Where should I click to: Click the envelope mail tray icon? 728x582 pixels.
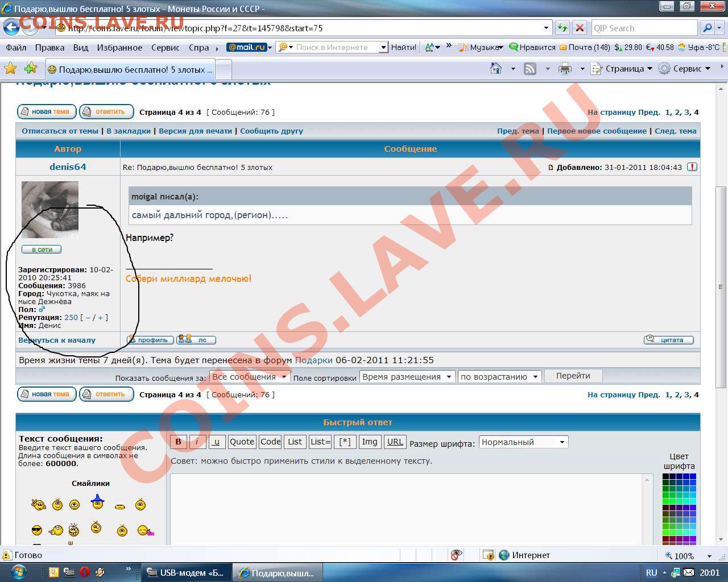(x=688, y=572)
